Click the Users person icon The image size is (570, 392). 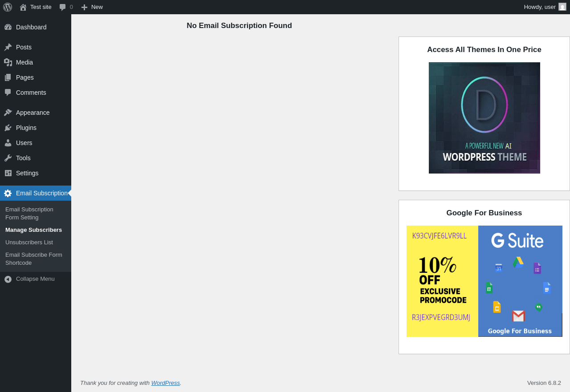click(x=8, y=143)
